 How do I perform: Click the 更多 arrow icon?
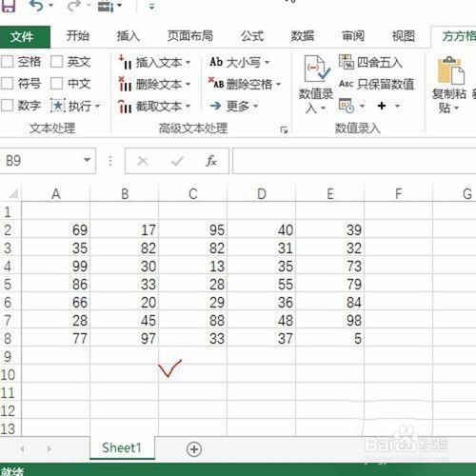216,106
